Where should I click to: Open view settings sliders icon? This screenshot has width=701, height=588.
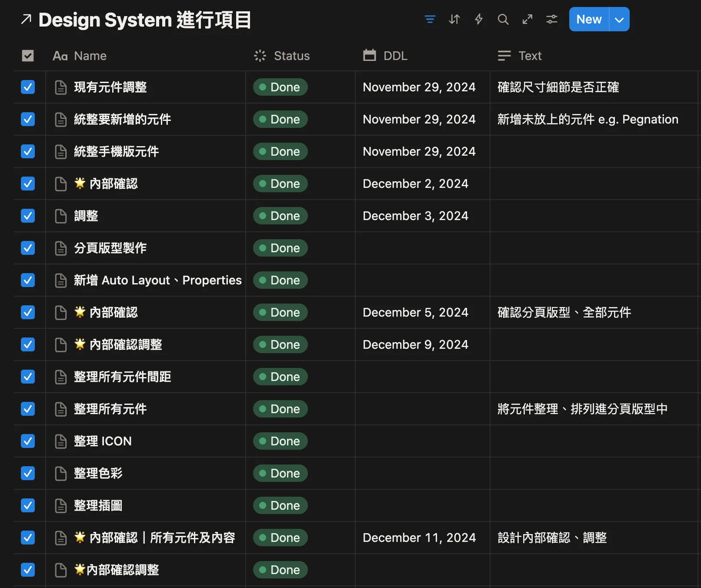[x=552, y=20]
